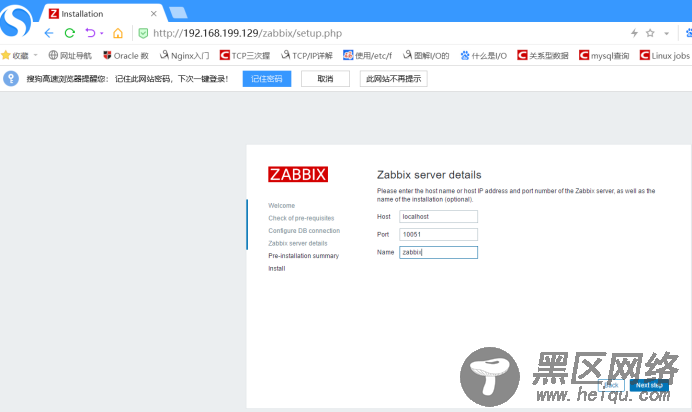Viewport: 692px width, 412px height.
Task: Open the home page icon
Action: 118,33
